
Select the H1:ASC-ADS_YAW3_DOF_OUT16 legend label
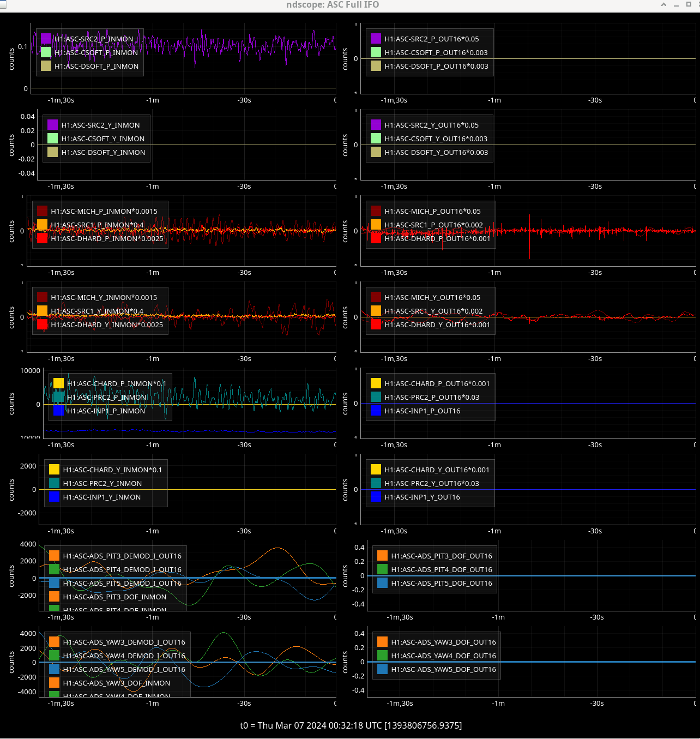443,642
